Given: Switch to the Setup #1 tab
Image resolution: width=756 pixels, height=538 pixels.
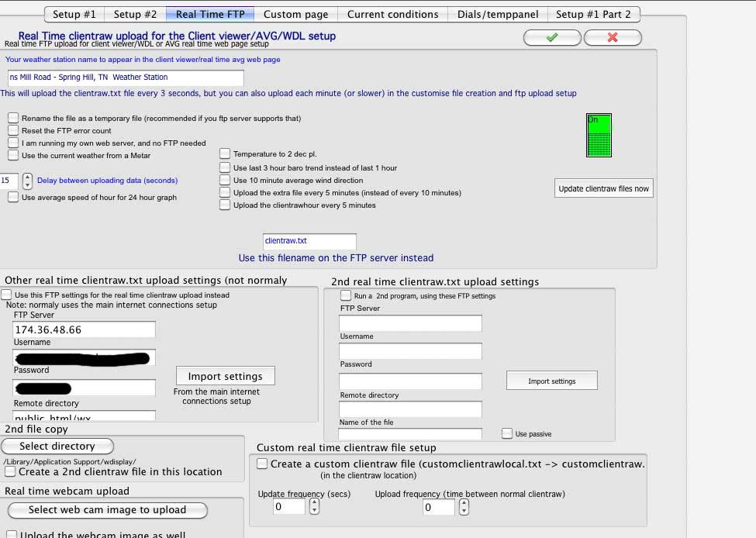Looking at the screenshot, I should (74, 15).
